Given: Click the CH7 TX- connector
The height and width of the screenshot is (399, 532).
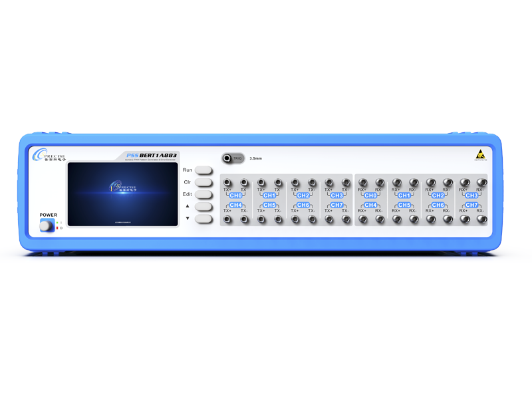Looking at the screenshot, I should click(x=346, y=219).
